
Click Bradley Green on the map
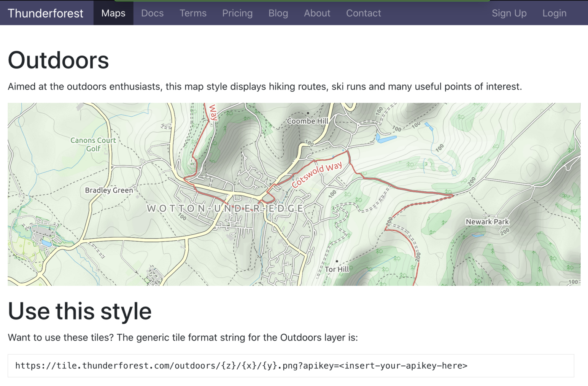pyautogui.click(x=109, y=190)
